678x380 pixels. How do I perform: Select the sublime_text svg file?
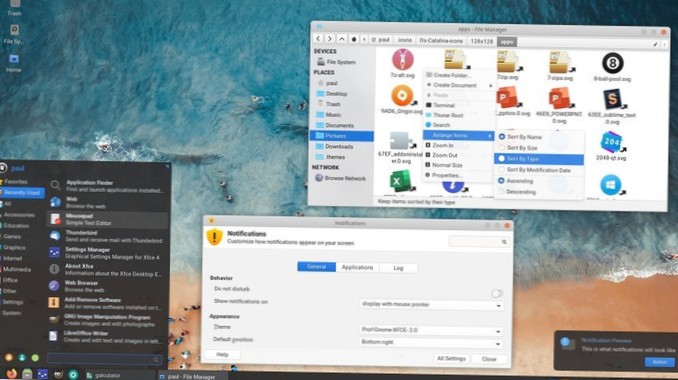[x=612, y=99]
